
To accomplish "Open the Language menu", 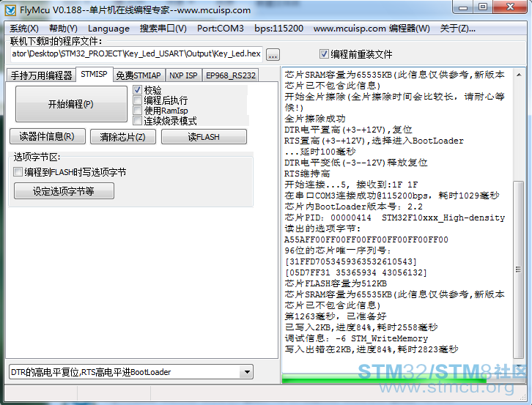I will [x=108, y=29].
